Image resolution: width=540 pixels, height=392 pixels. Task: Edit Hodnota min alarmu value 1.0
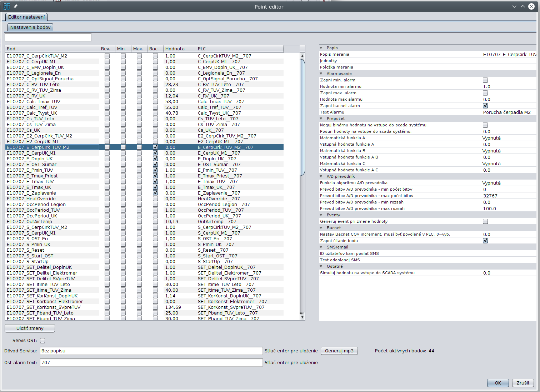[509, 86]
